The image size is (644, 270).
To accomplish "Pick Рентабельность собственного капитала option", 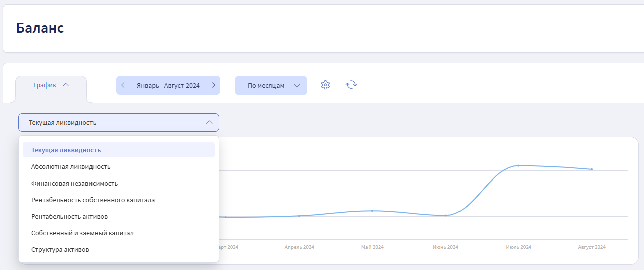I will click(93, 200).
